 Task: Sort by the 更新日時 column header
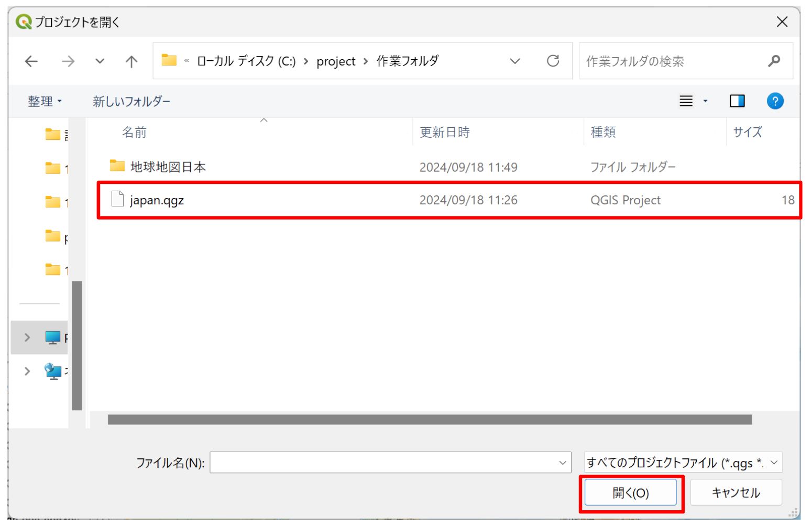pyautogui.click(x=445, y=132)
